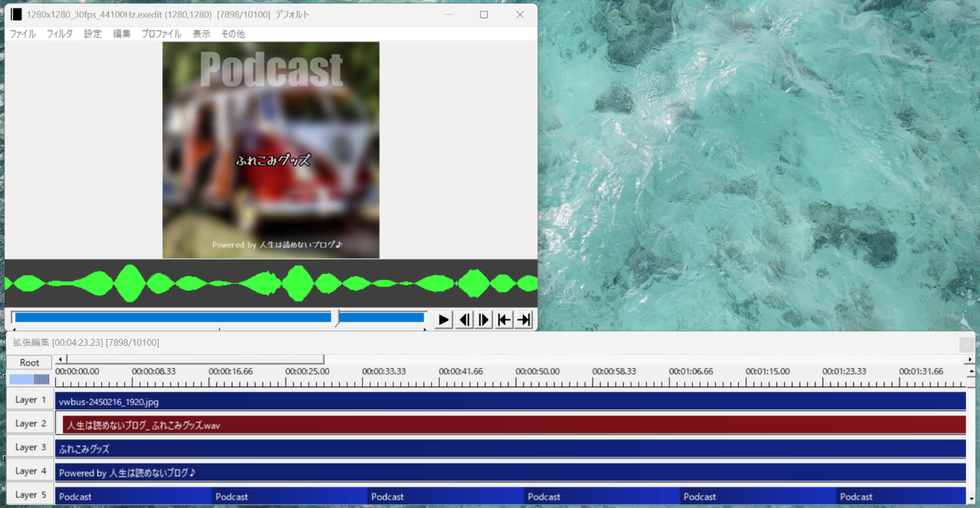
Task: Click the timeline horizontal scrollbar thumb
Action: tap(195, 359)
